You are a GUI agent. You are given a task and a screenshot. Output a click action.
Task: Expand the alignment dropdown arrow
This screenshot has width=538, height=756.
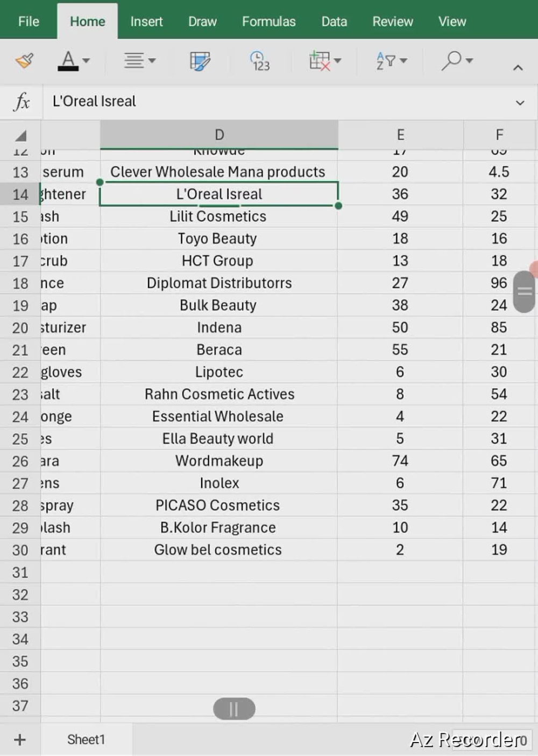tap(152, 61)
